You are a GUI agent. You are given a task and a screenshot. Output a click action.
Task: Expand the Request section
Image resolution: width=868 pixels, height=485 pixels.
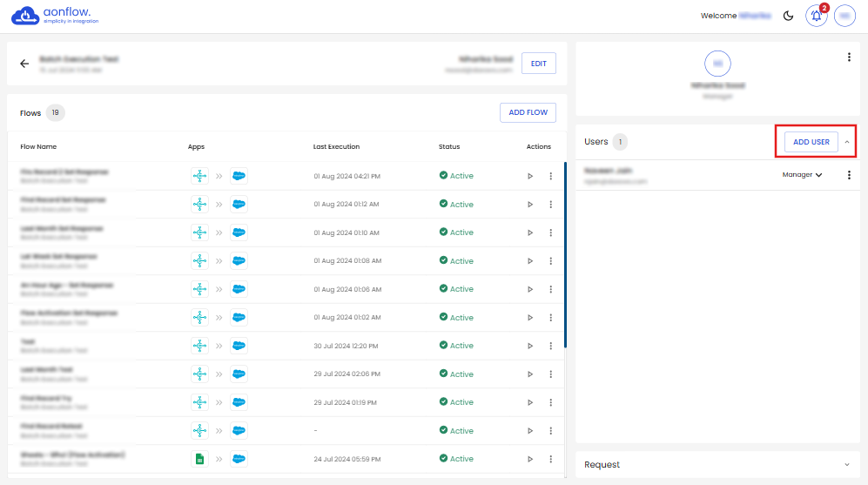pyautogui.click(x=847, y=465)
